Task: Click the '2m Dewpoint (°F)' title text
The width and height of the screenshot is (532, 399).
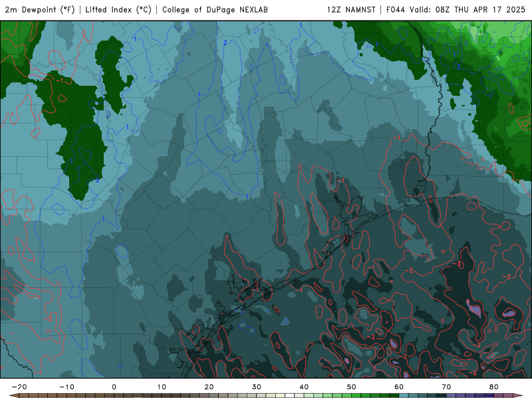Action: [40, 10]
